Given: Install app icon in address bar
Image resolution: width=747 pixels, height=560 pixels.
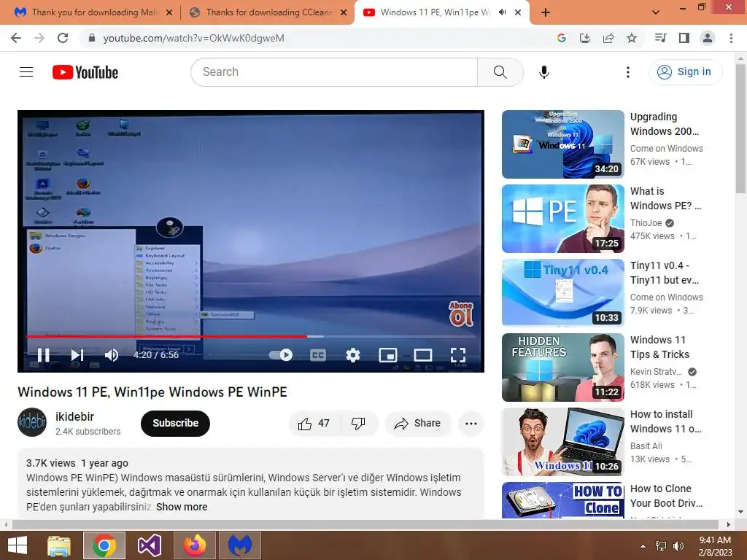Looking at the screenshot, I should pos(584,38).
